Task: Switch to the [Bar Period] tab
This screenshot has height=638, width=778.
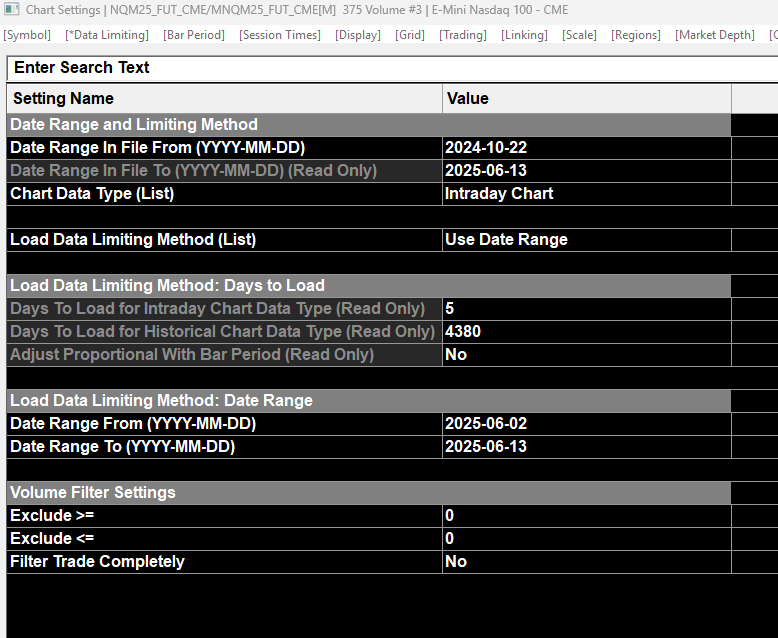Action: 194,35
